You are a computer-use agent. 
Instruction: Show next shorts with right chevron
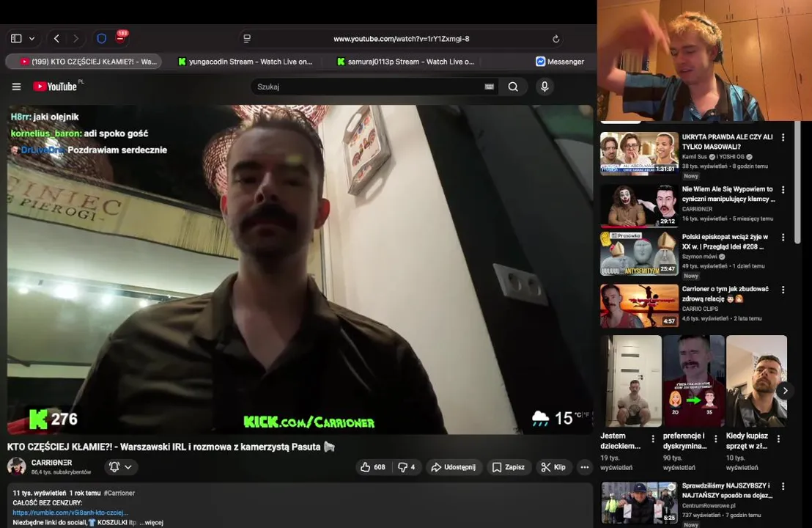click(785, 391)
